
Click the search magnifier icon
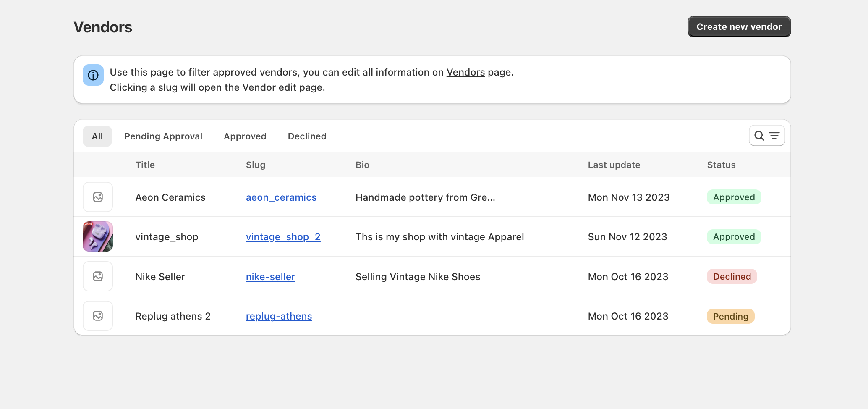coord(759,136)
